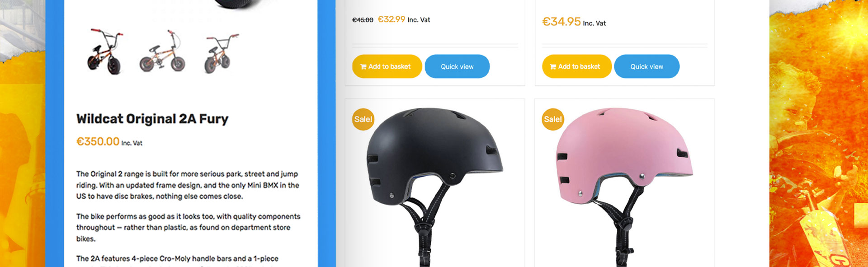
Task: Click the Wildcat Original 2A Fury title
Action: pos(152,119)
